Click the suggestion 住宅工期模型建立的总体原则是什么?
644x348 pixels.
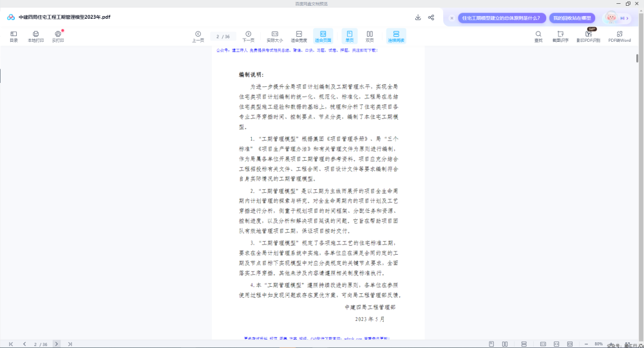click(x=502, y=18)
